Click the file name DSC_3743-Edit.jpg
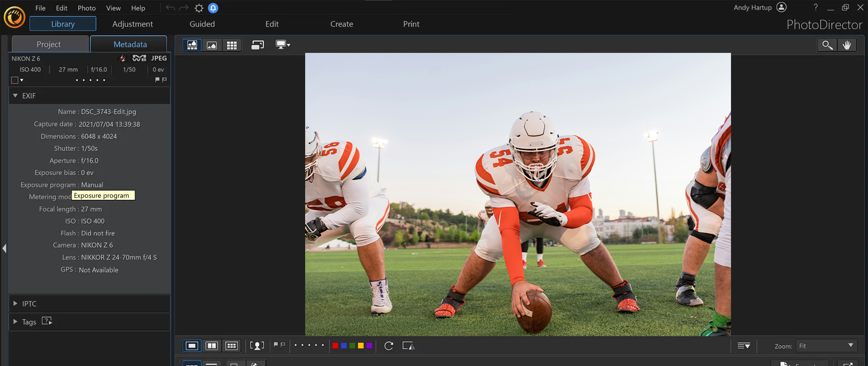 click(x=108, y=112)
